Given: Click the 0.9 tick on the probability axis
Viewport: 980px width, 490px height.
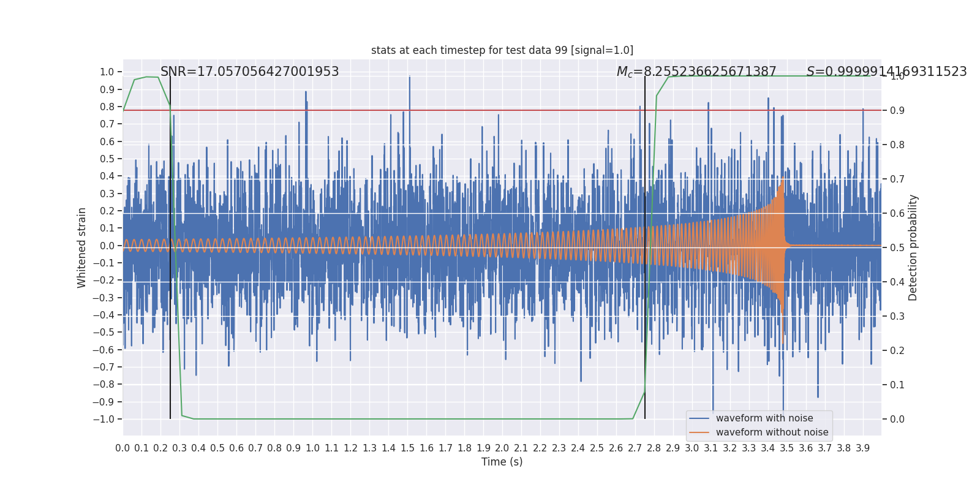Looking at the screenshot, I should click(x=897, y=111).
